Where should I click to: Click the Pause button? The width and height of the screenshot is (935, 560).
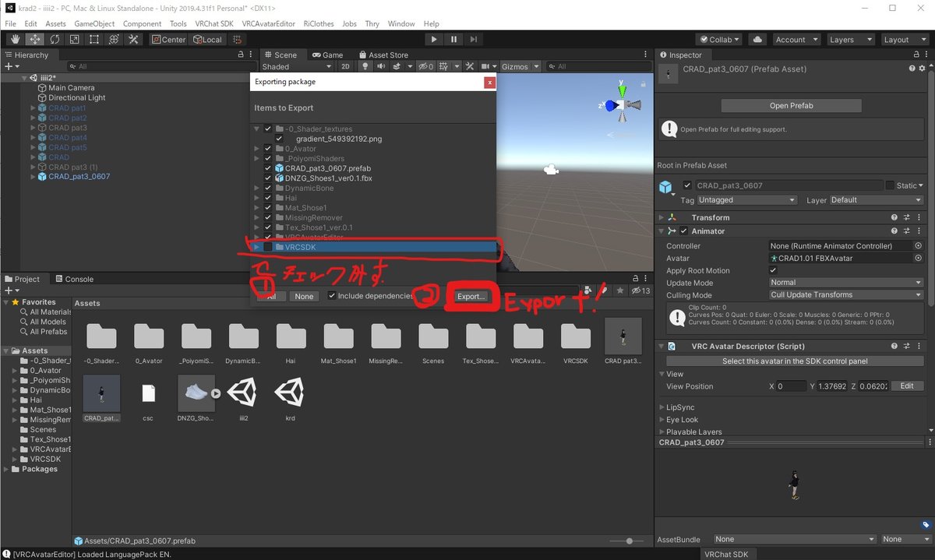click(454, 39)
